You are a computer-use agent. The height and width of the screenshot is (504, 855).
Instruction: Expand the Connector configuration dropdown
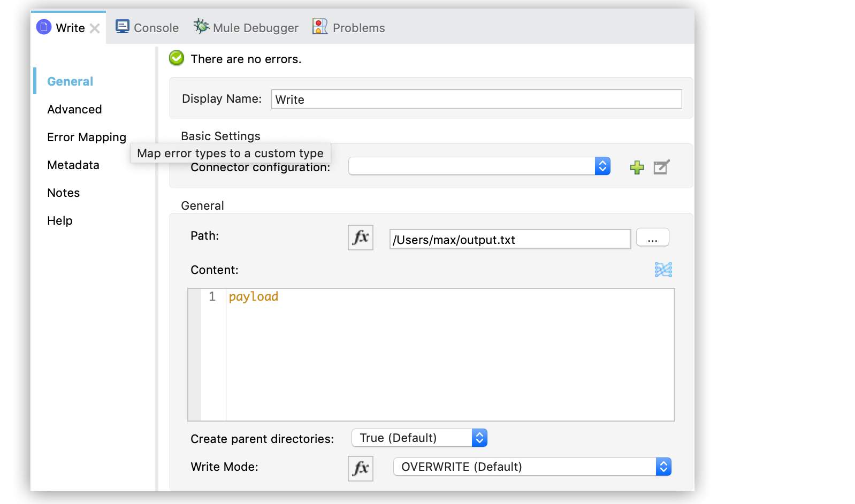click(602, 166)
